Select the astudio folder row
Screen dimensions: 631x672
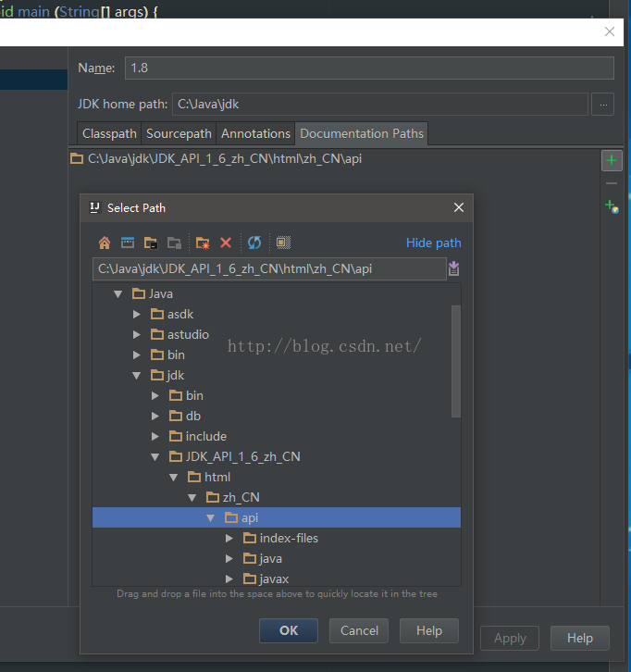[277, 335]
